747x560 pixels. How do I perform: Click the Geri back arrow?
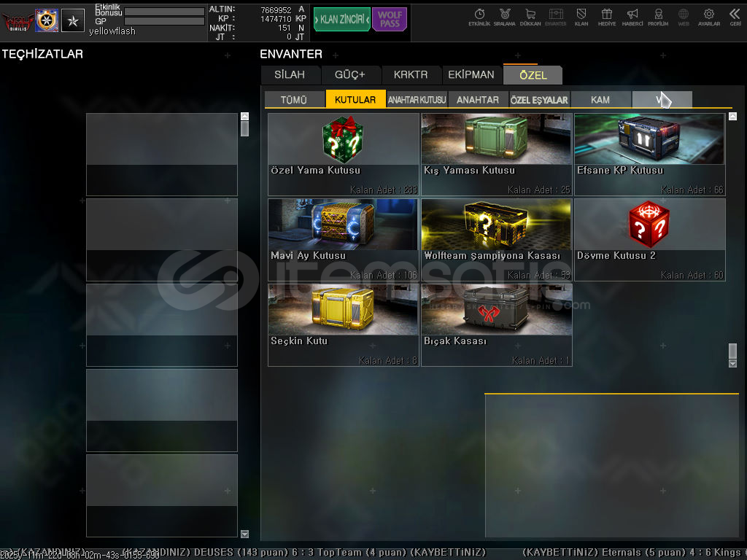pyautogui.click(x=735, y=17)
